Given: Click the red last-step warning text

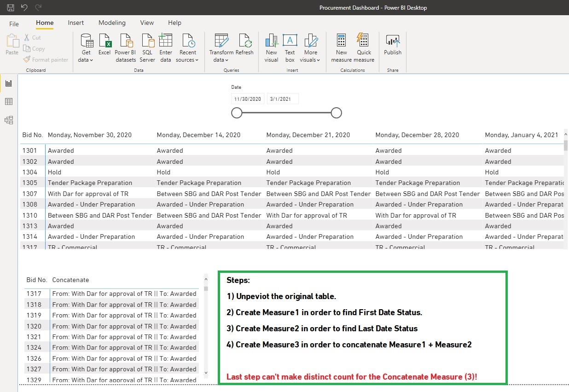Looking at the screenshot, I should (352, 377).
